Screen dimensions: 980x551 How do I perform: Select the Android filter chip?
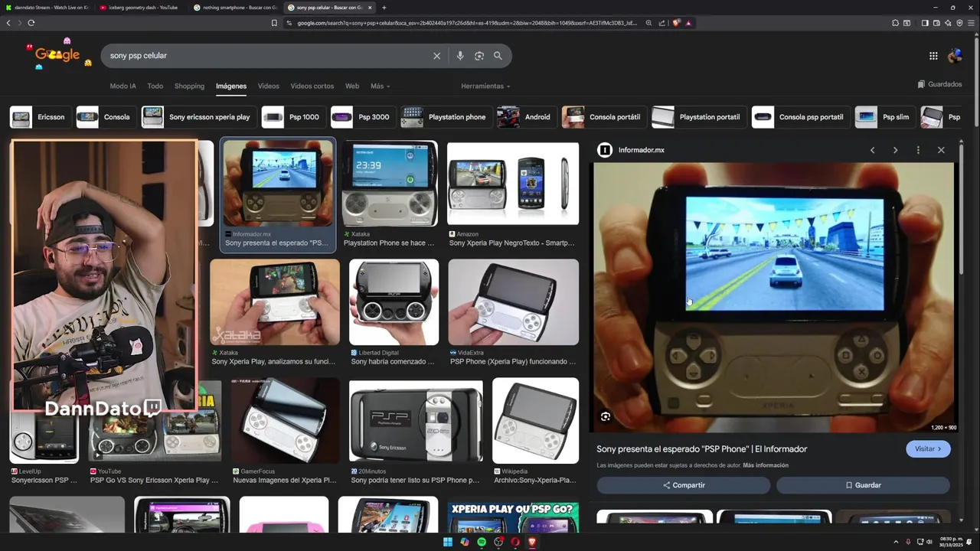[527, 117]
